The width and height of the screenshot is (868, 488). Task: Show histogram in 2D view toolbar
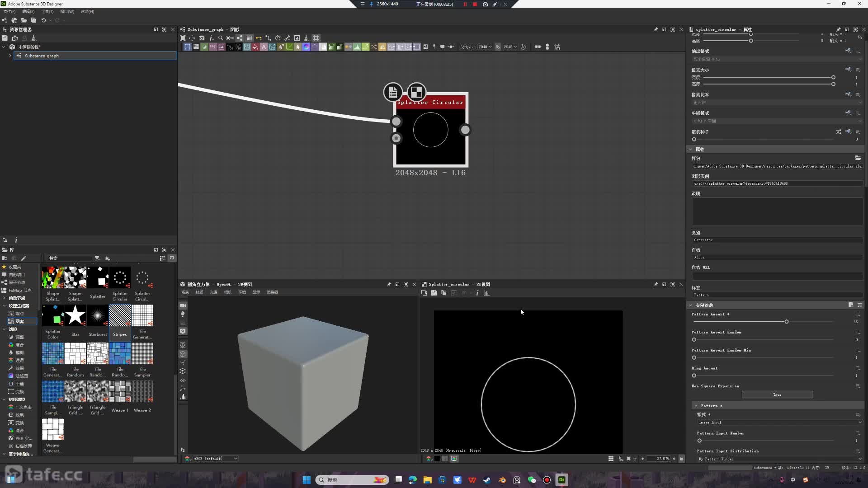pos(487,293)
